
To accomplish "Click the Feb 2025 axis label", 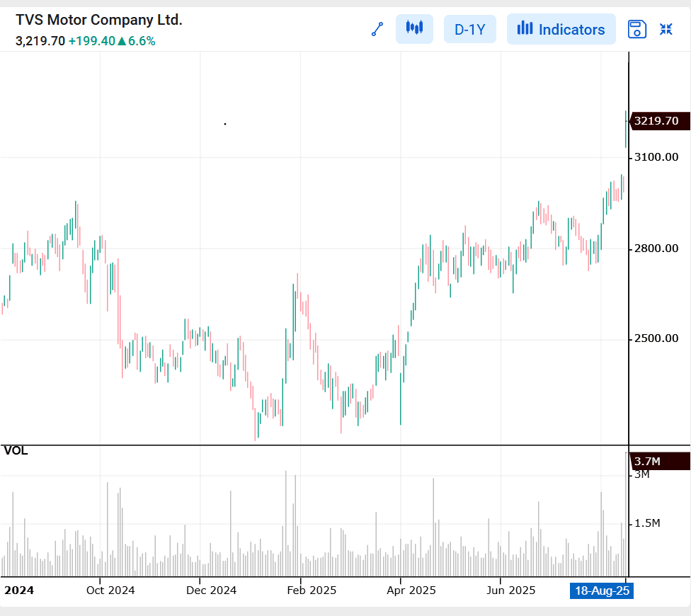I will coord(312,591).
